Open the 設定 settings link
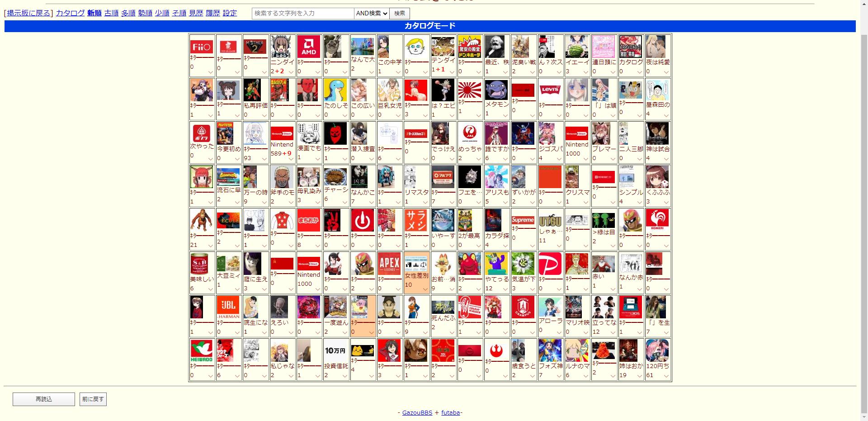This screenshot has height=421, width=868. pyautogui.click(x=230, y=13)
